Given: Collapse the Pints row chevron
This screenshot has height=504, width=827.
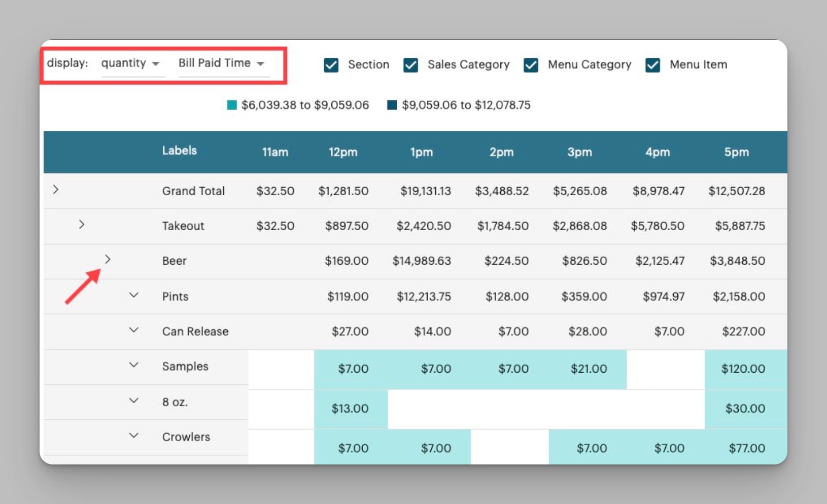Looking at the screenshot, I should (133, 295).
